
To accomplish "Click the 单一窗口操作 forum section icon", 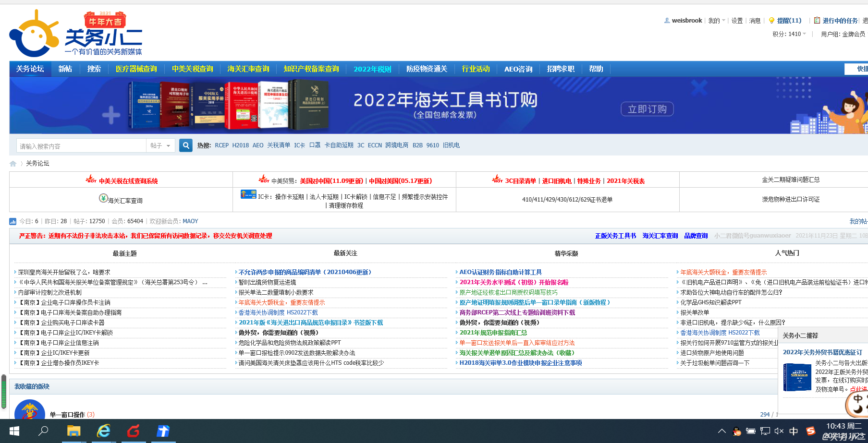I will pyautogui.click(x=29, y=410).
